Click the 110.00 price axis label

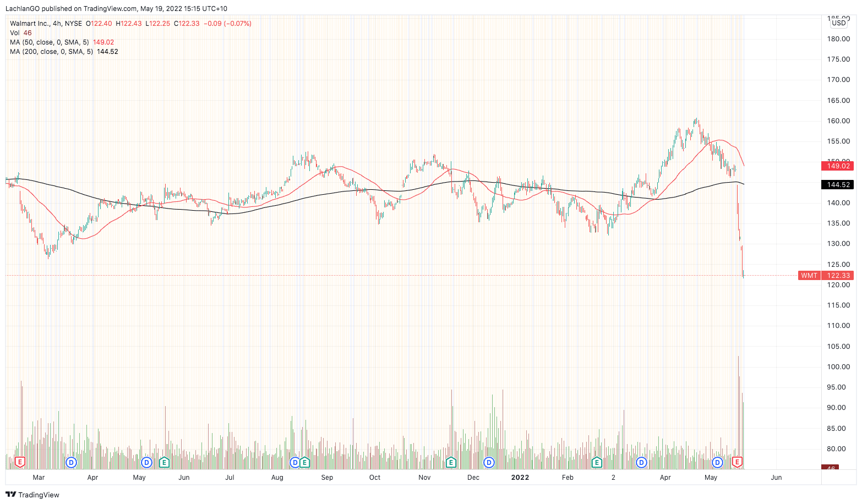[x=839, y=326]
